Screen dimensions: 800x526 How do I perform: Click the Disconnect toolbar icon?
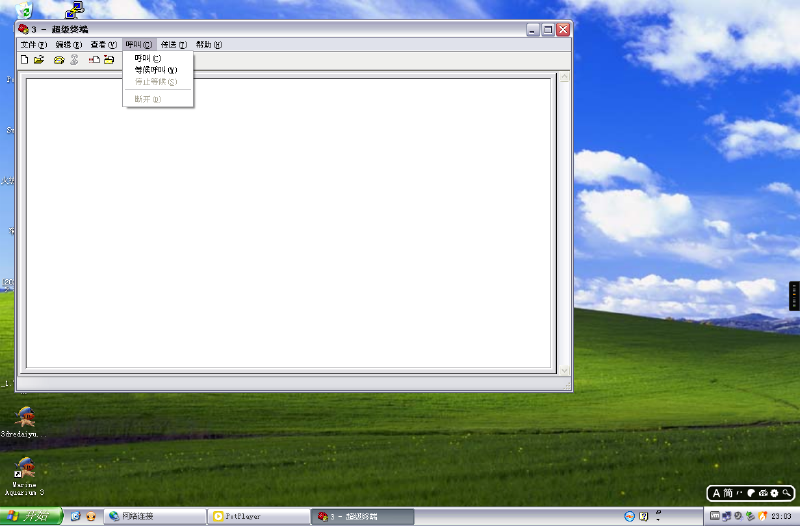point(74,60)
